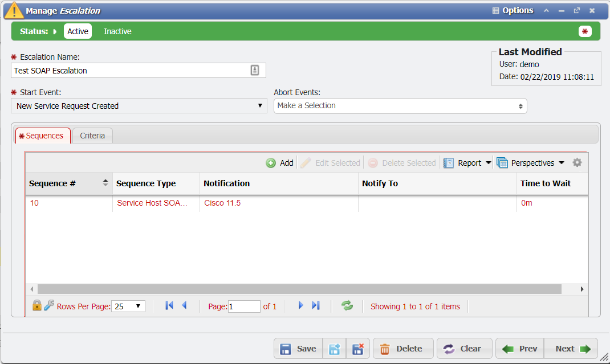610x364 pixels.
Task: Click the Save and Close icon
Action: [x=357, y=348]
